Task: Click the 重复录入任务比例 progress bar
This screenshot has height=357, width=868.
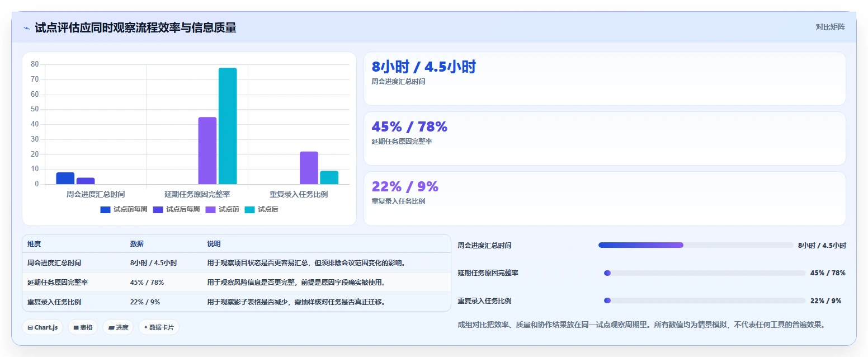Action: [x=705, y=300]
